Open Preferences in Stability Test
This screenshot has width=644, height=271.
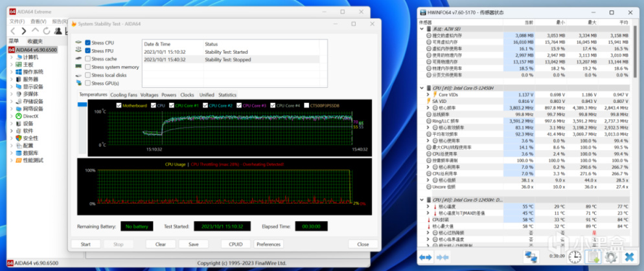coord(269,244)
